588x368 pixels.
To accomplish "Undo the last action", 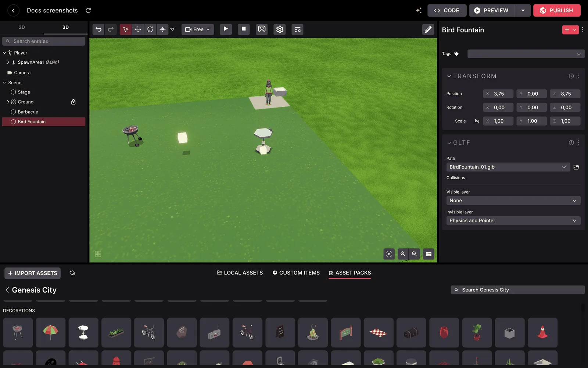I will coord(98,29).
